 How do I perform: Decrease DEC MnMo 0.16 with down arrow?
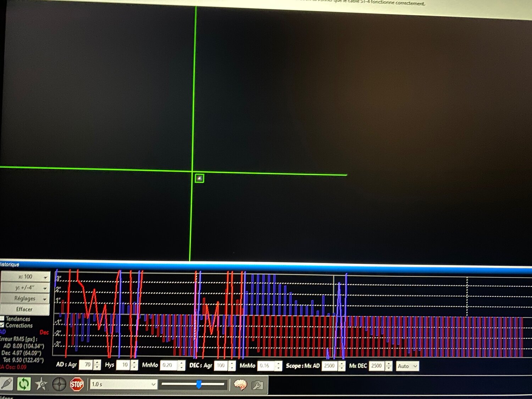279,368
